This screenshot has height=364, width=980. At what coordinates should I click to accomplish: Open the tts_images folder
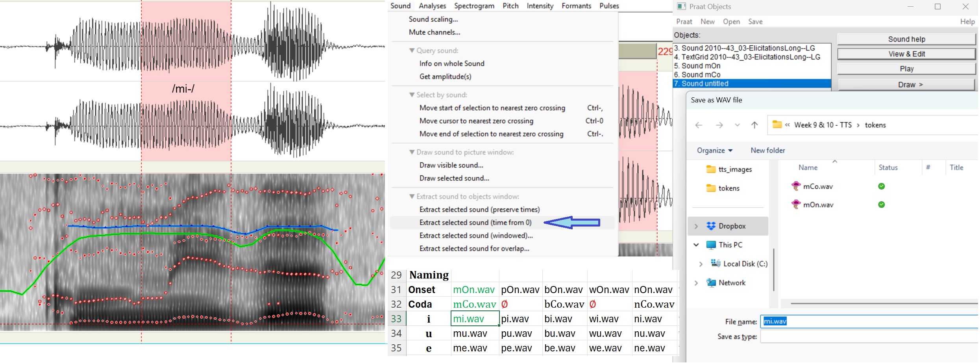click(x=734, y=169)
